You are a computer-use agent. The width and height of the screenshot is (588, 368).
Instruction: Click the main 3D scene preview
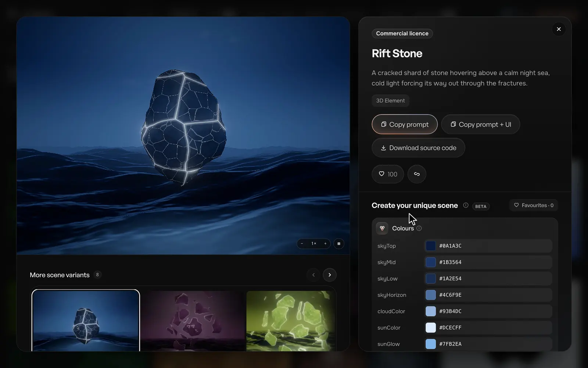(x=183, y=136)
